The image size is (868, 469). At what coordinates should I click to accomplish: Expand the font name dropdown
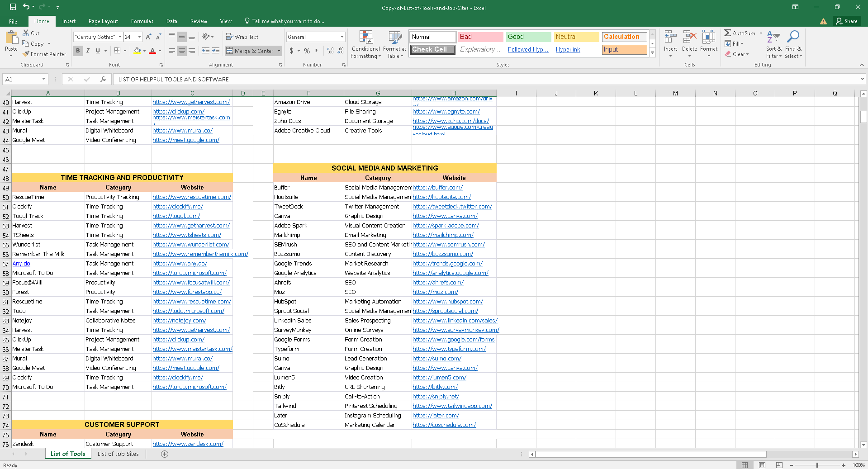120,37
